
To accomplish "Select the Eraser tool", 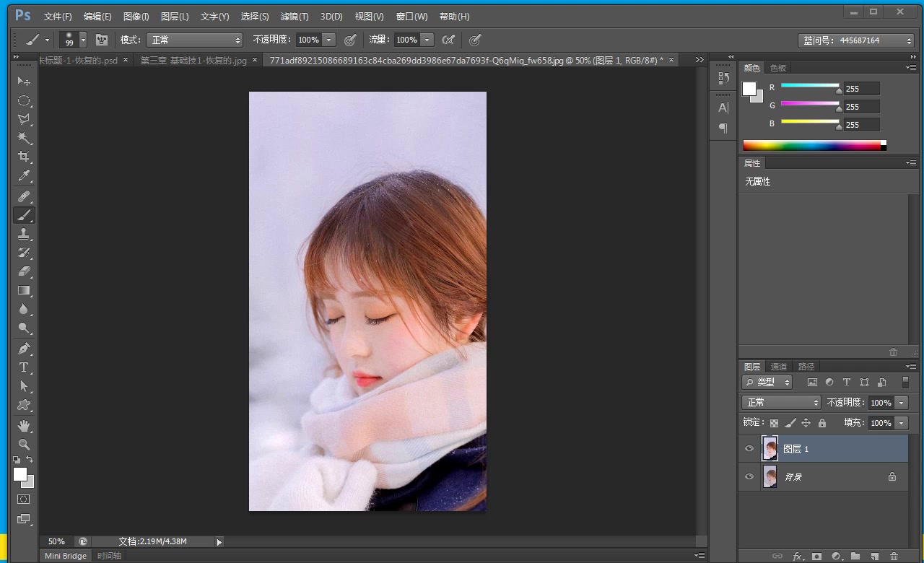I will [x=24, y=271].
